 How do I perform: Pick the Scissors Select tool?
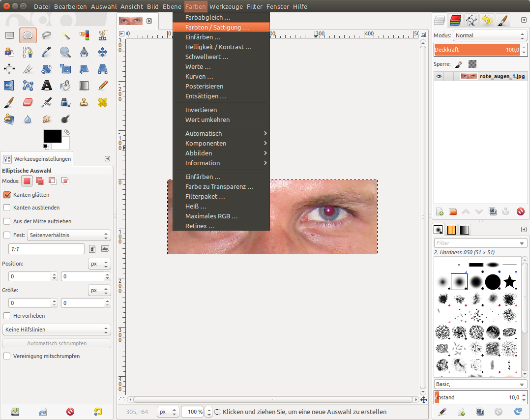(x=102, y=35)
